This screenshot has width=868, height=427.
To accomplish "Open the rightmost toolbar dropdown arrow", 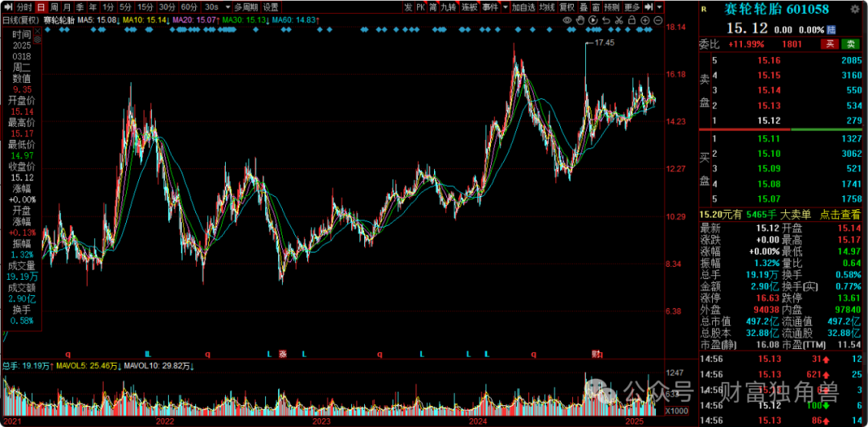I will [659, 6].
